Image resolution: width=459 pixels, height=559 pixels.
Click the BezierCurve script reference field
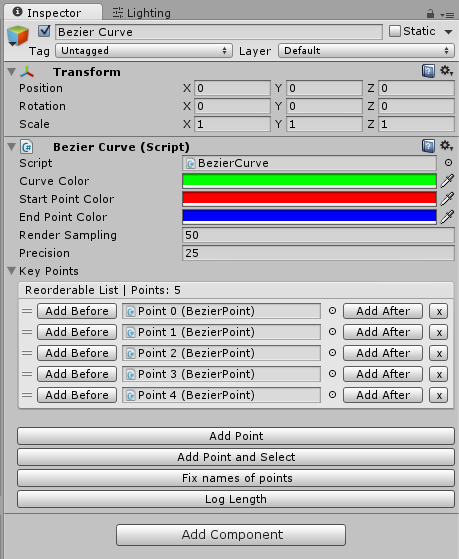[309, 163]
